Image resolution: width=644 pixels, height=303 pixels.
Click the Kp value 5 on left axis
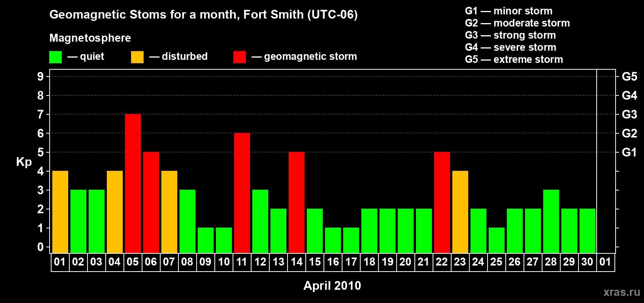point(41,152)
